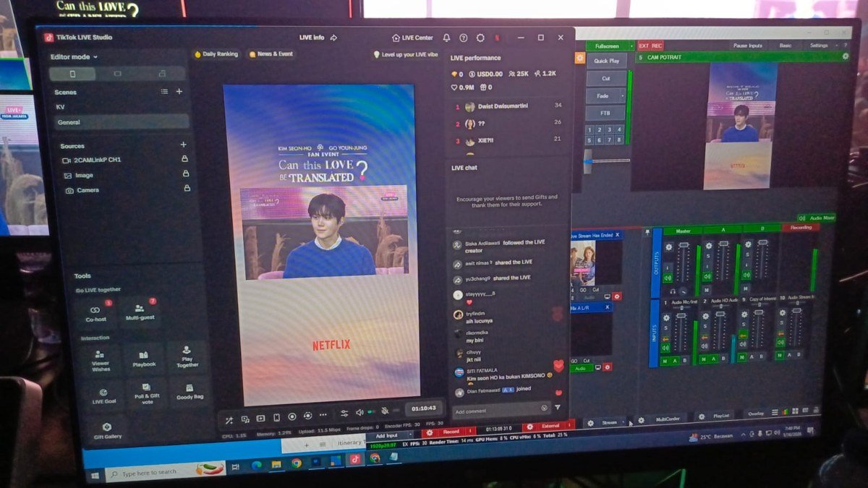This screenshot has height=488, width=868.
Task: Add a new source with the Sources plus icon
Action: tap(183, 145)
